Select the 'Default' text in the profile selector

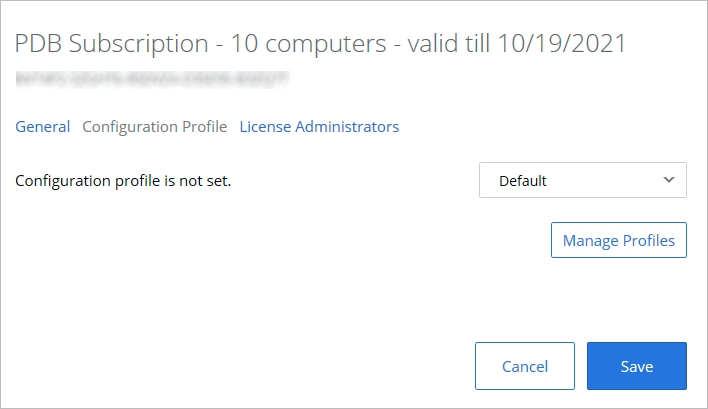pyautogui.click(x=523, y=181)
